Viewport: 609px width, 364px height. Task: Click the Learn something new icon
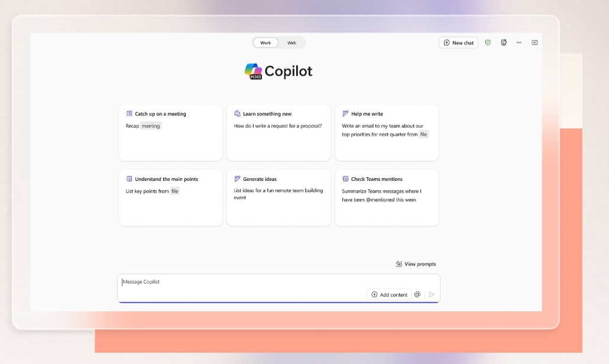(x=237, y=113)
